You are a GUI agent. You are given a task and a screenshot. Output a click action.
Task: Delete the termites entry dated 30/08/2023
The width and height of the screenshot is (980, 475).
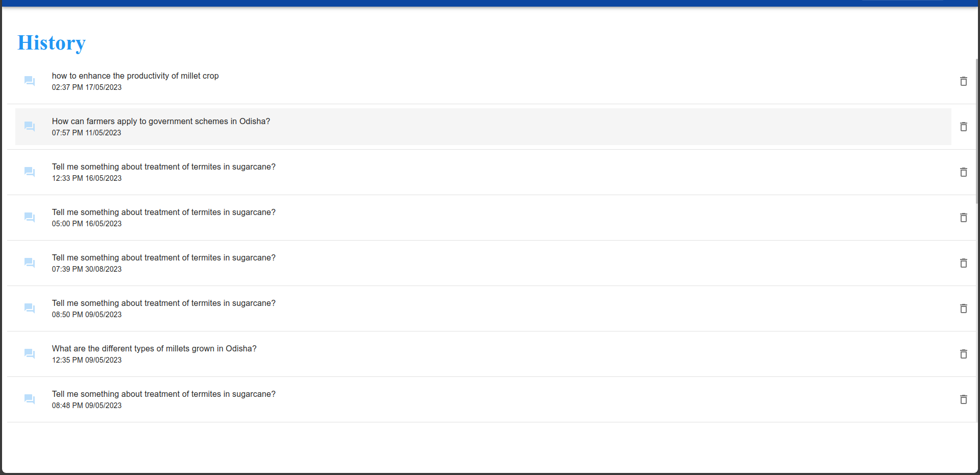pos(963,263)
